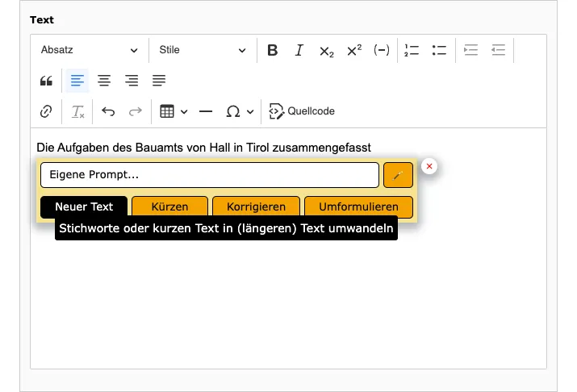Viewport: 577px width, 392px height.
Task: Click the Umformulieren button
Action: tap(358, 206)
